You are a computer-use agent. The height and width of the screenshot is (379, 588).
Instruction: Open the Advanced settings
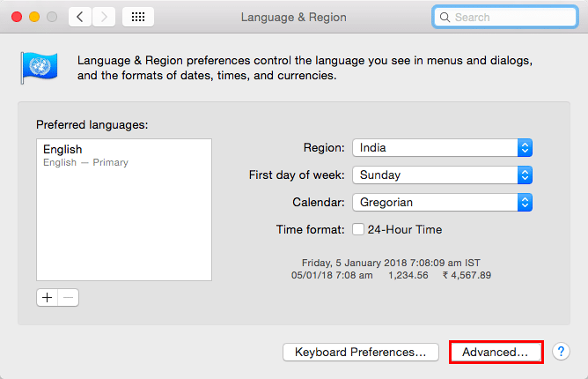coord(496,352)
